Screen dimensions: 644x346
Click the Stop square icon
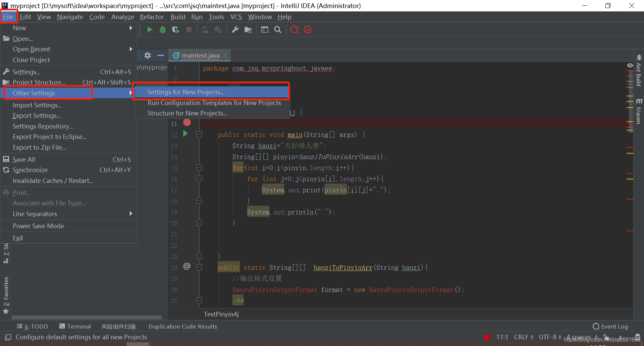[189, 30]
